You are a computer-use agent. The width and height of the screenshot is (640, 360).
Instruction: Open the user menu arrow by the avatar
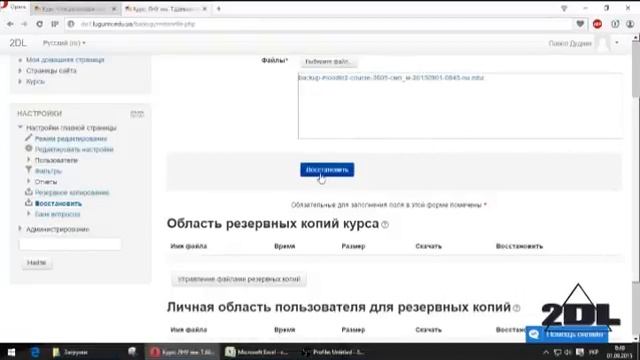617,43
